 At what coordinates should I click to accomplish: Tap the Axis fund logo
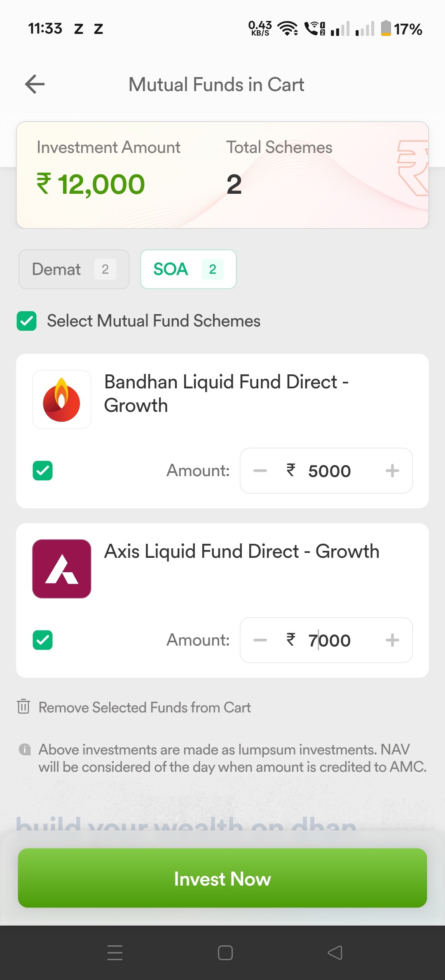[62, 569]
